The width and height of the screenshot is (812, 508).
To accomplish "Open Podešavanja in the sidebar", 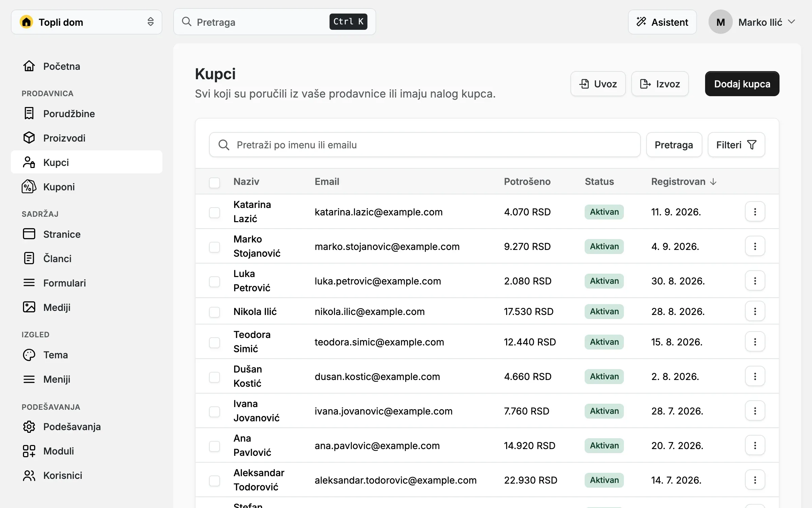I will tap(87, 426).
